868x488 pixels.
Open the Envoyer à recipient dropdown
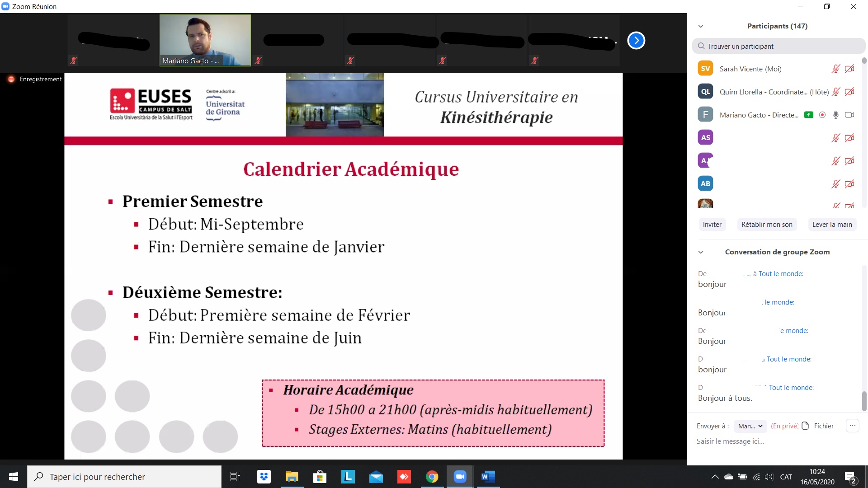click(750, 426)
